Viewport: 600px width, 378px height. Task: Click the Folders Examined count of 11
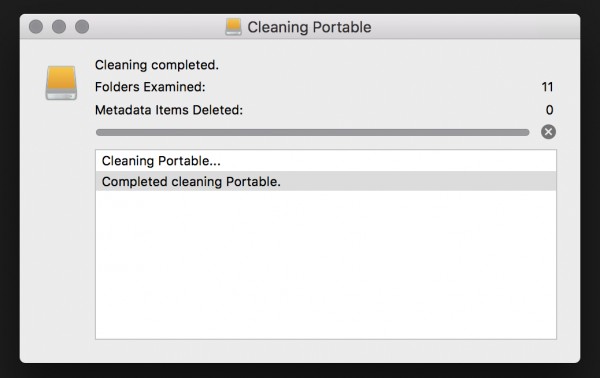pos(547,87)
